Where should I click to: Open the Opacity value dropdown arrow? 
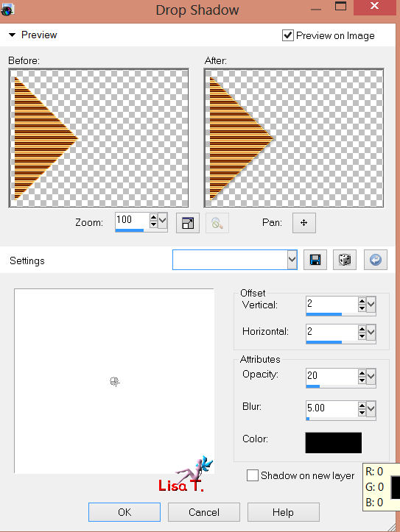coord(371,376)
